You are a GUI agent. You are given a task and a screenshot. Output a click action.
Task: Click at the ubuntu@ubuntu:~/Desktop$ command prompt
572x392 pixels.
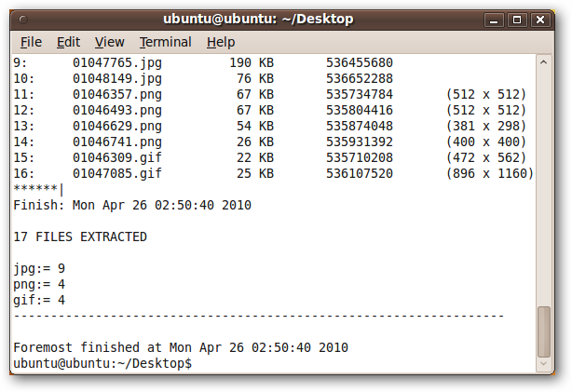point(102,363)
